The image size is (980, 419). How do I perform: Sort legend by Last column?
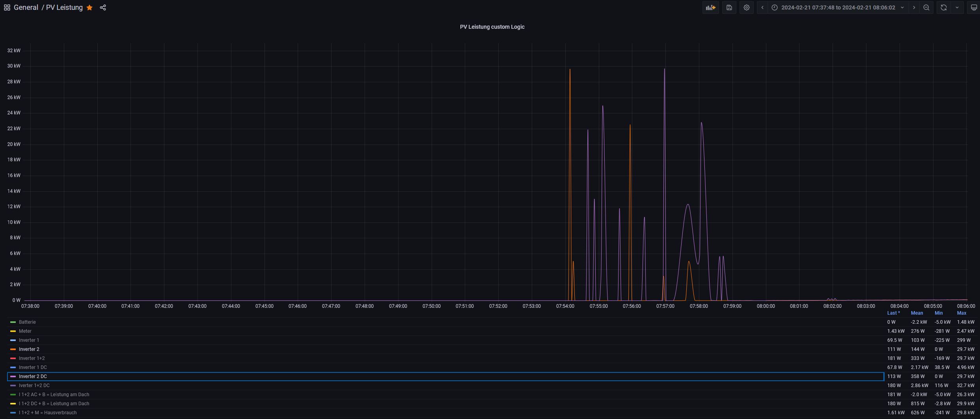(x=893, y=313)
